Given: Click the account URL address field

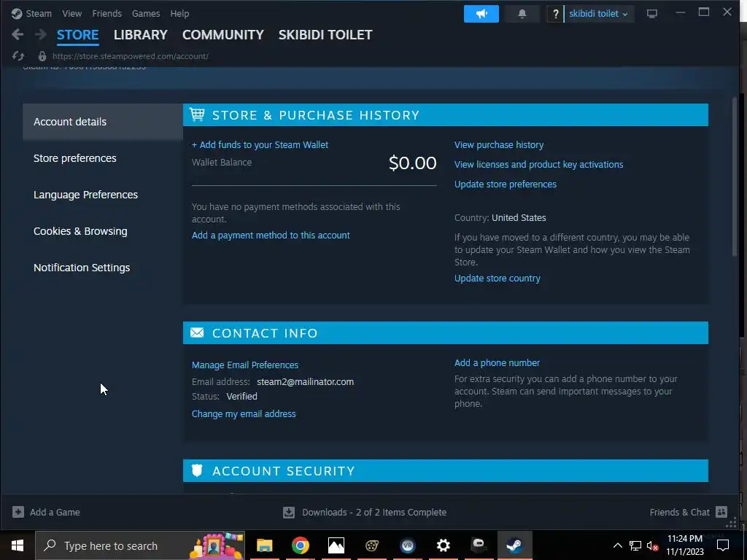Looking at the screenshot, I should coord(131,56).
